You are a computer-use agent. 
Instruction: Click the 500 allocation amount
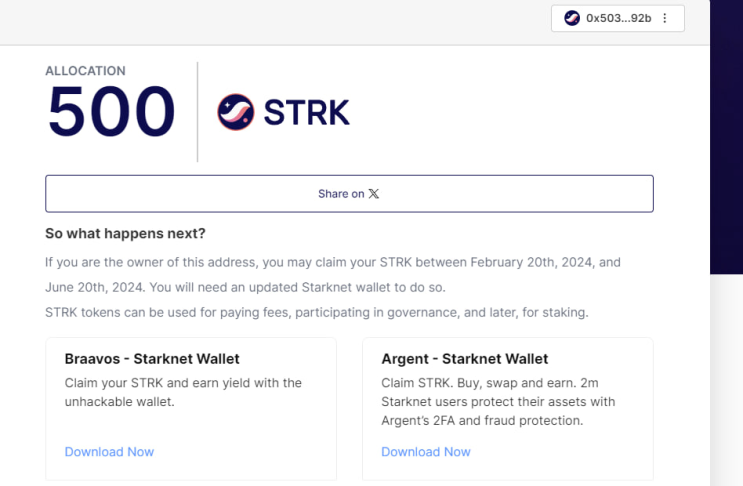coord(111,111)
